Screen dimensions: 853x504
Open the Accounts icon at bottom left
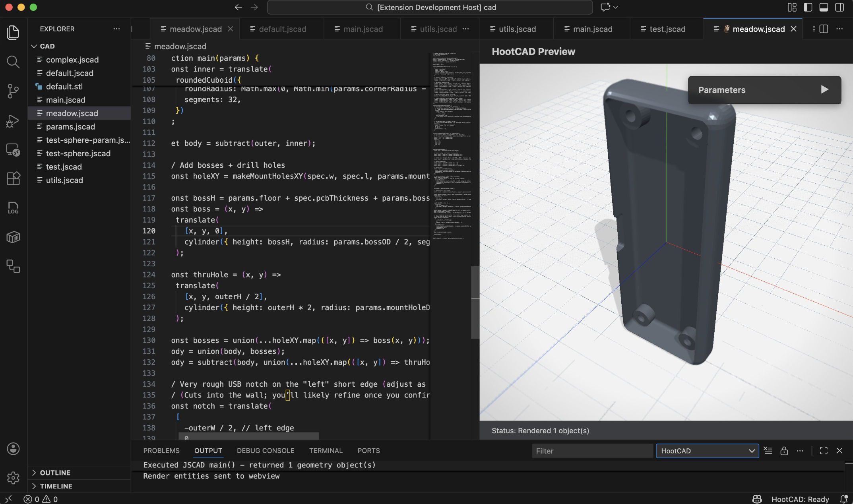(13, 448)
